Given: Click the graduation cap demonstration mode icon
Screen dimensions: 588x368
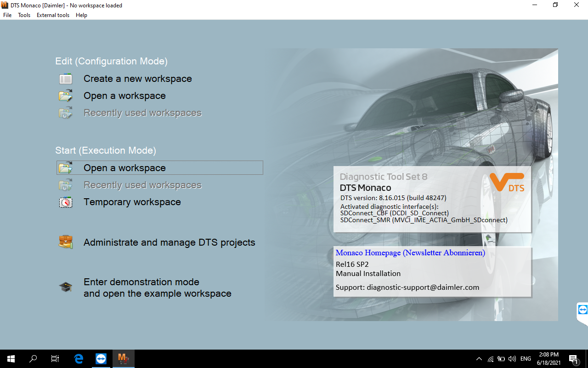Looking at the screenshot, I should pyautogui.click(x=66, y=287).
